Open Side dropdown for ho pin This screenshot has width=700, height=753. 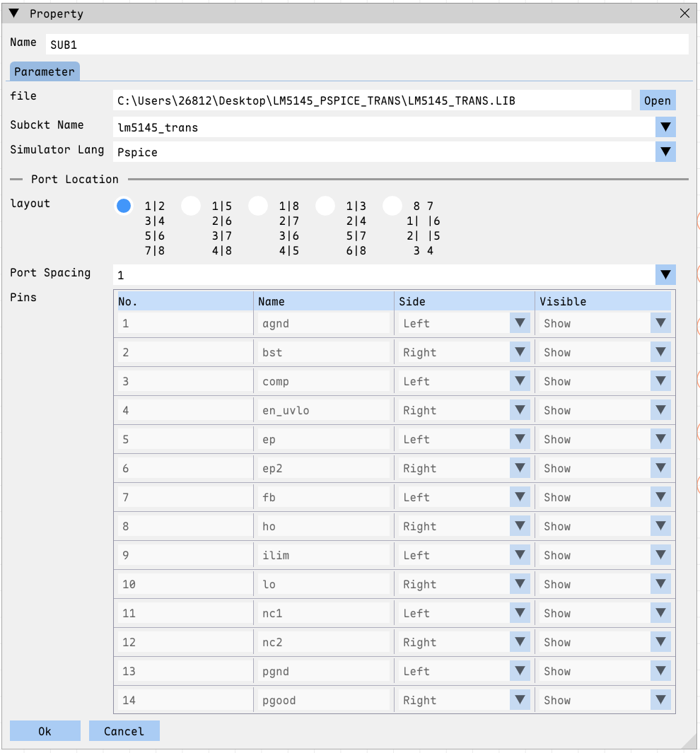520,526
